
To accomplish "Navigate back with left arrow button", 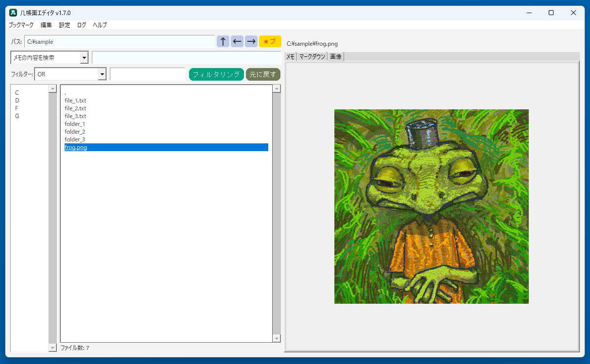I will 237,41.
